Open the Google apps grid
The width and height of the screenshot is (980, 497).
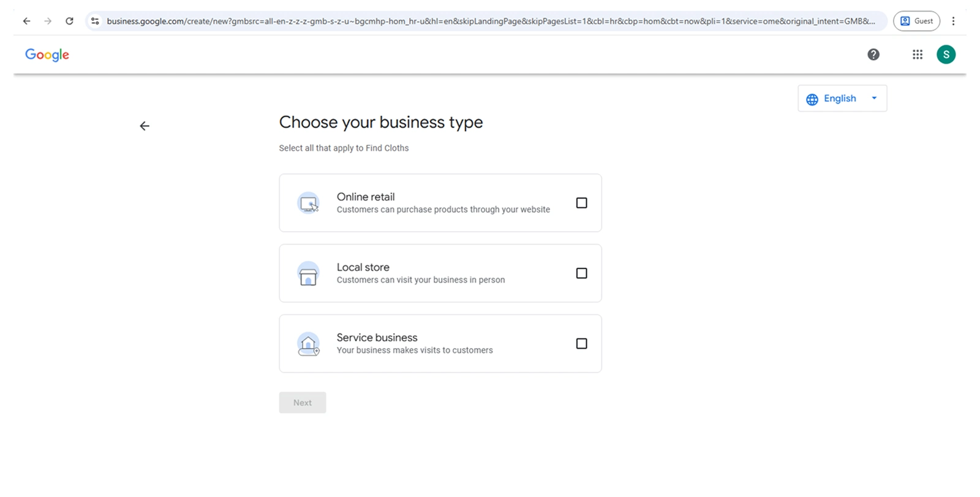(x=917, y=55)
